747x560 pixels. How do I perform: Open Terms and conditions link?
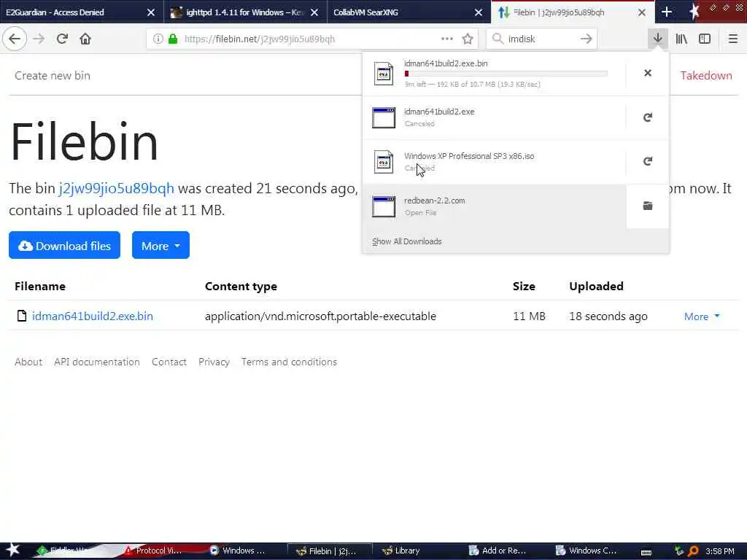pyautogui.click(x=289, y=362)
